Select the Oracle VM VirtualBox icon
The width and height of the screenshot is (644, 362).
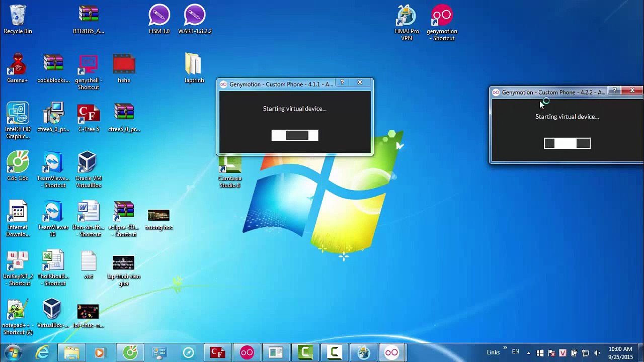pos(88,170)
